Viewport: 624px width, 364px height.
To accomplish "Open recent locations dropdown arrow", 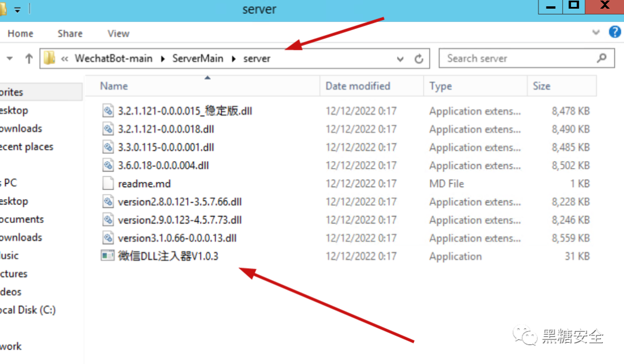I will pyautogui.click(x=10, y=58).
